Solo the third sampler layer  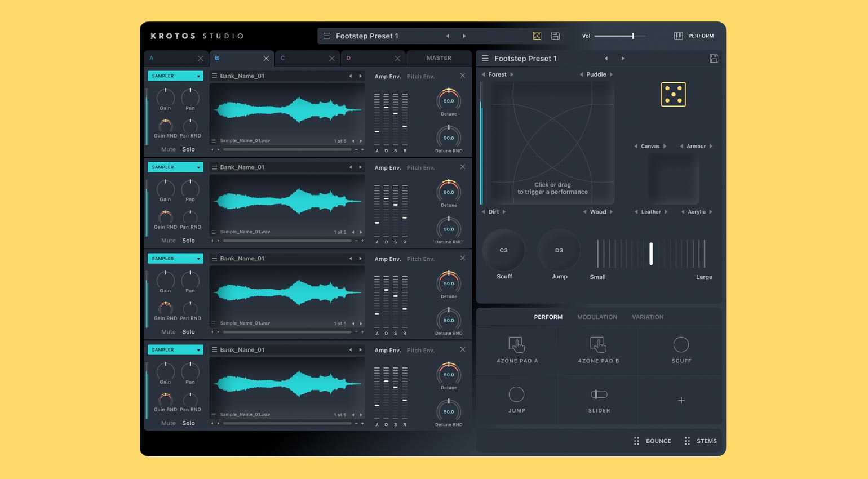[189, 332]
